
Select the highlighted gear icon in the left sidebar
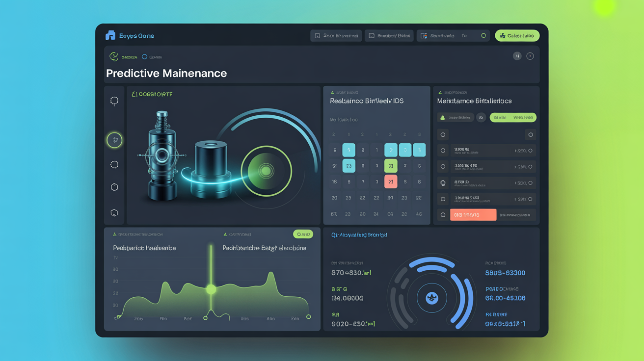[x=114, y=140]
